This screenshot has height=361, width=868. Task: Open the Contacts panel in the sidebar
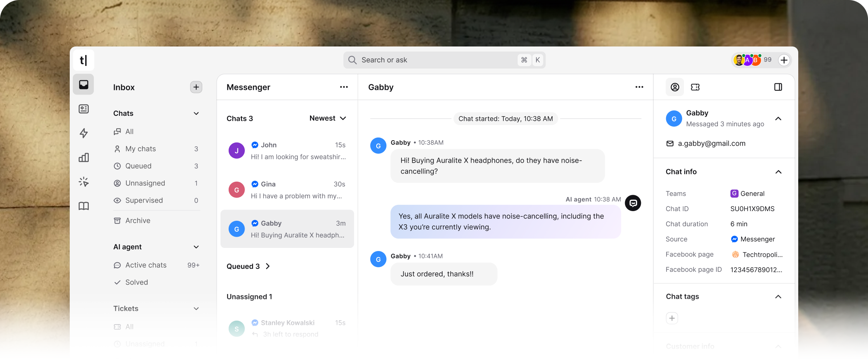pos(83,109)
